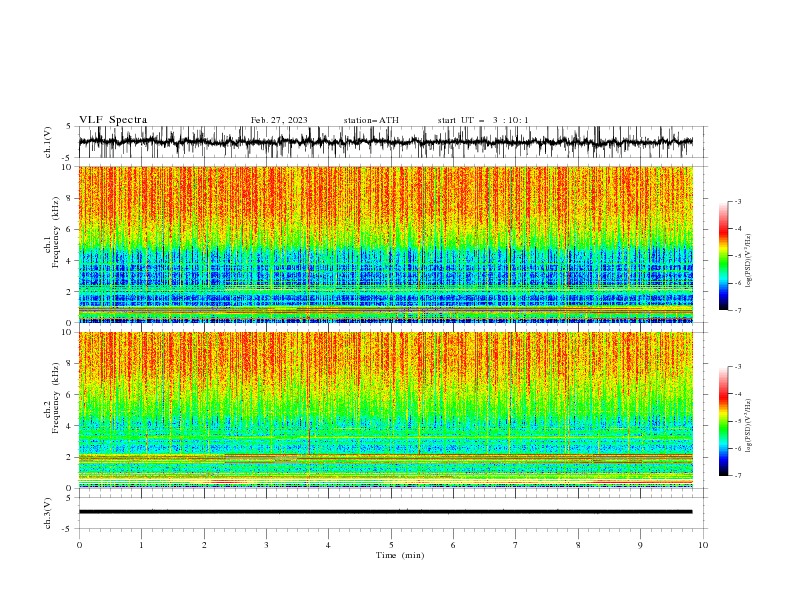Click the ch.2 spectrogram color scale bar

pos(724,421)
